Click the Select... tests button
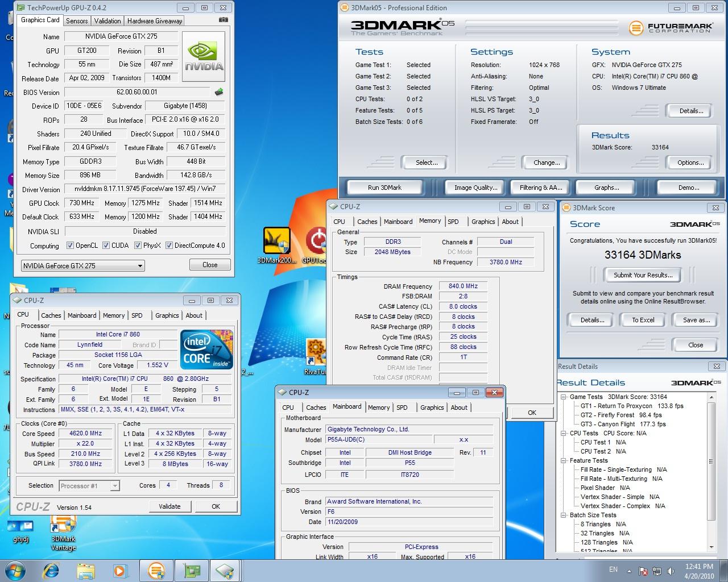Image resolution: width=728 pixels, height=582 pixels. point(426,163)
